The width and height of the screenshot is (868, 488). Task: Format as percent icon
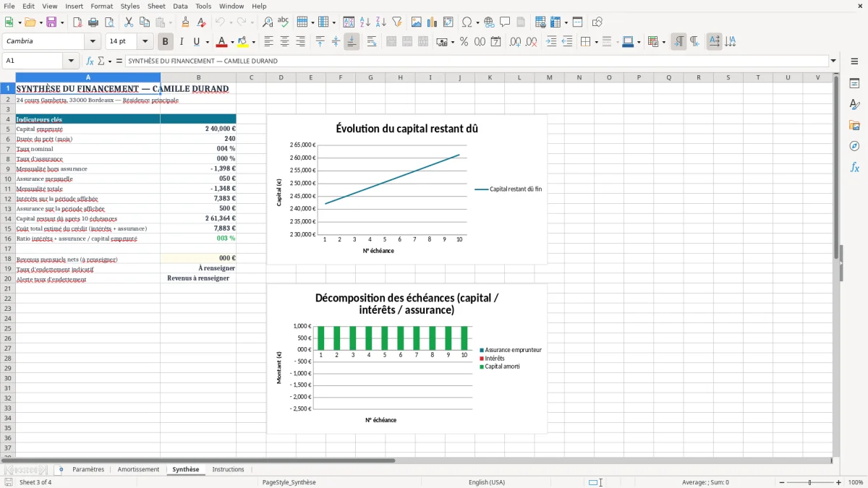[464, 42]
